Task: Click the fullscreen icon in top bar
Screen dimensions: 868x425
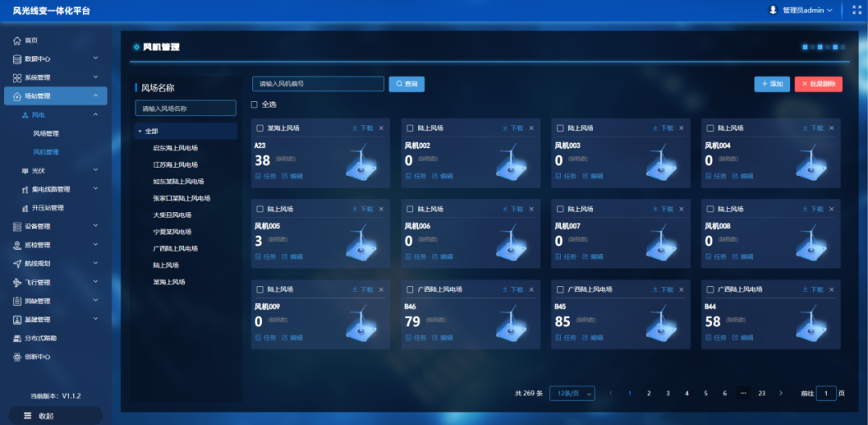Action: 856,10
